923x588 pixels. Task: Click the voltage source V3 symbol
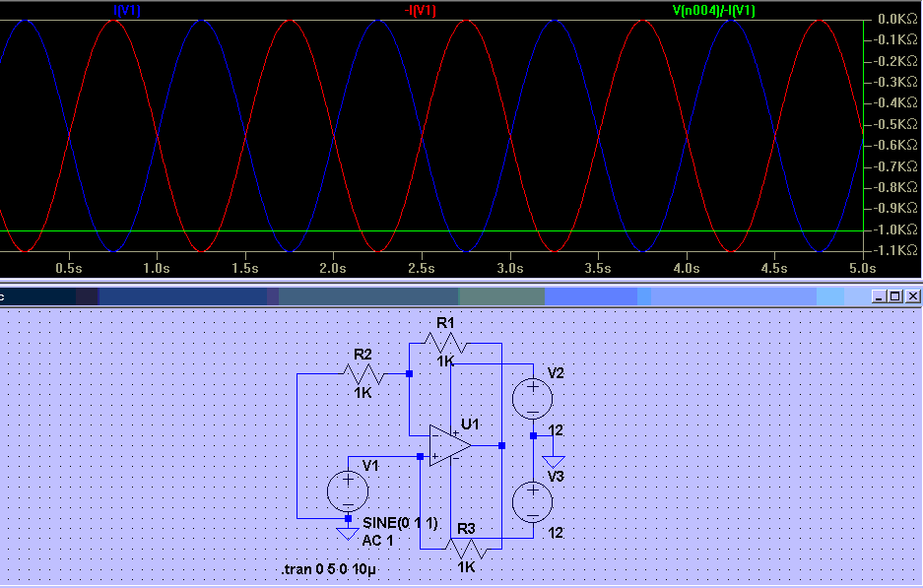(x=533, y=502)
